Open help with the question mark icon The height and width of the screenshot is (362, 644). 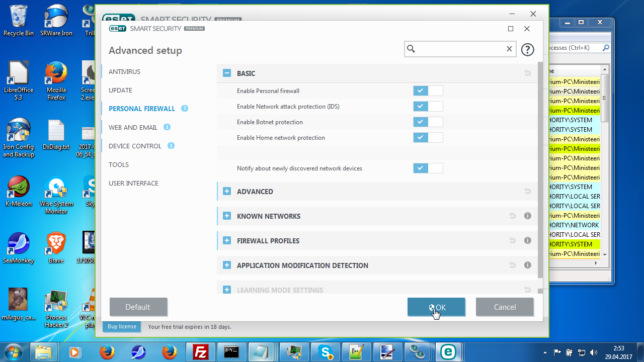coord(527,49)
